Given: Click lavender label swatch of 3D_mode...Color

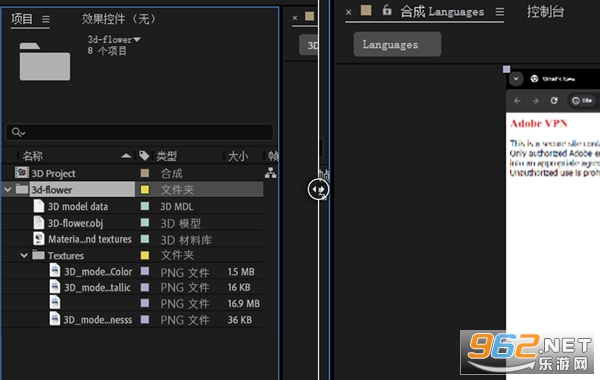Looking at the screenshot, I should (x=145, y=271).
